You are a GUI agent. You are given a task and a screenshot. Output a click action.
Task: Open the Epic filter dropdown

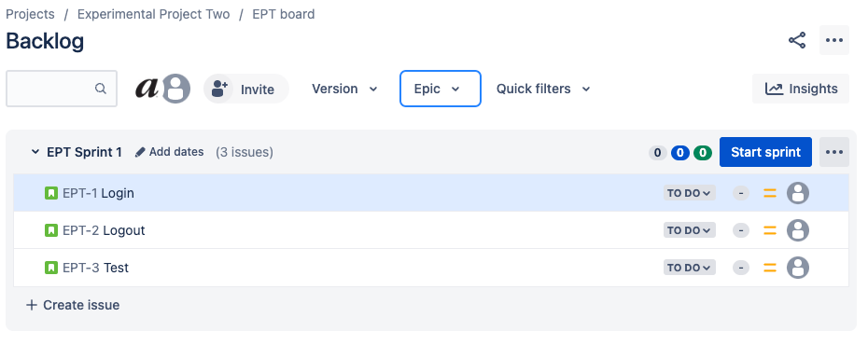pyautogui.click(x=441, y=89)
